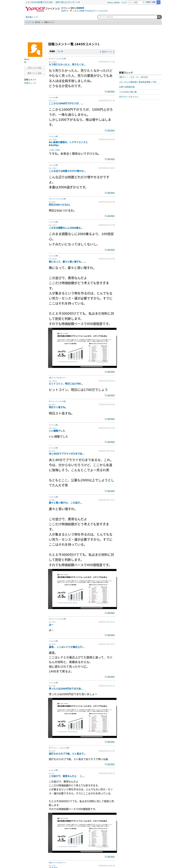
Task: Click the web search magnifier icon at top
Action: coord(159,2)
